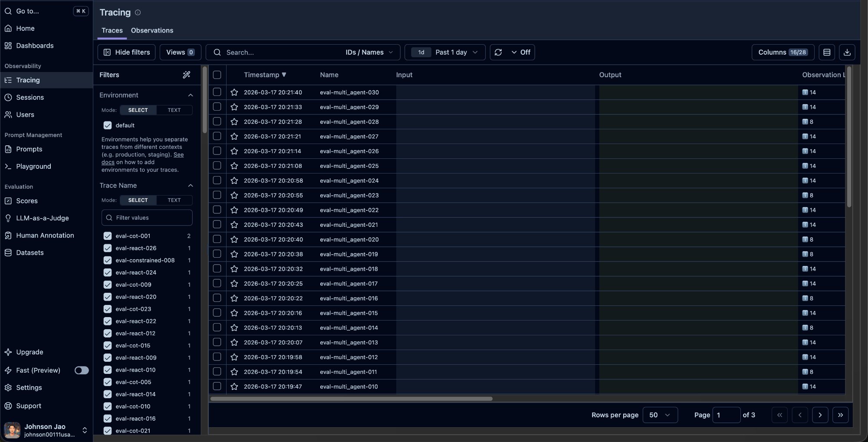Uncheck the default environment checkbox
Viewport: 868px width, 442px height.
click(108, 125)
